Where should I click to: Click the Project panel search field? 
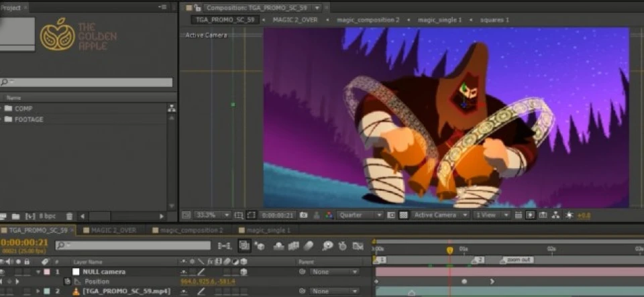(86, 82)
